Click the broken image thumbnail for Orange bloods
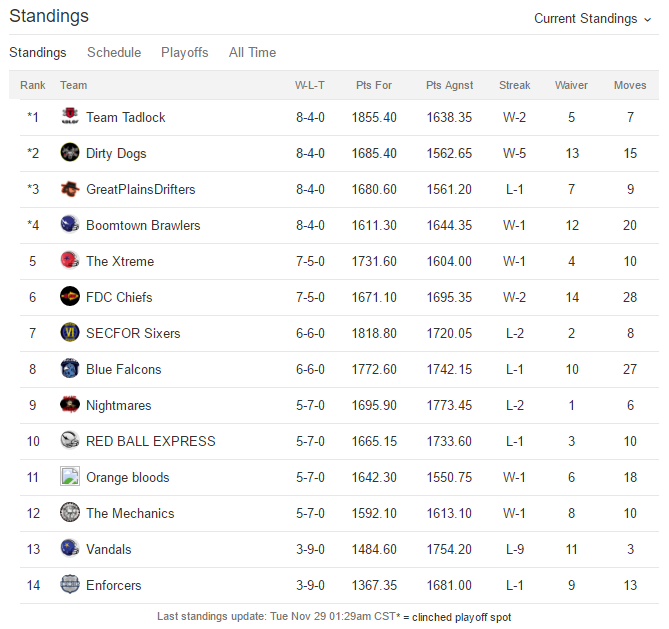Image resolution: width=669 pixels, height=629 pixels. tap(70, 476)
